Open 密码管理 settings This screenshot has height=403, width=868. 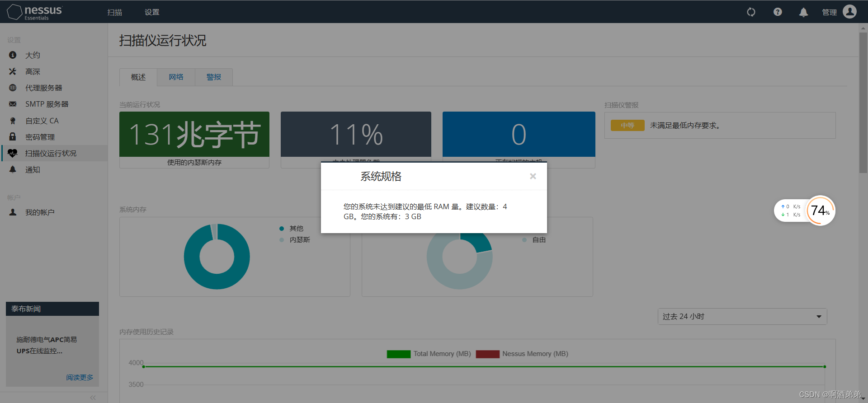[40, 137]
